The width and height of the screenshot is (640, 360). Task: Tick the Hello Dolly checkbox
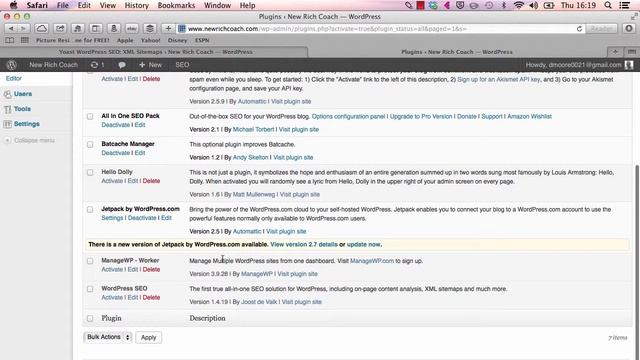(90, 172)
